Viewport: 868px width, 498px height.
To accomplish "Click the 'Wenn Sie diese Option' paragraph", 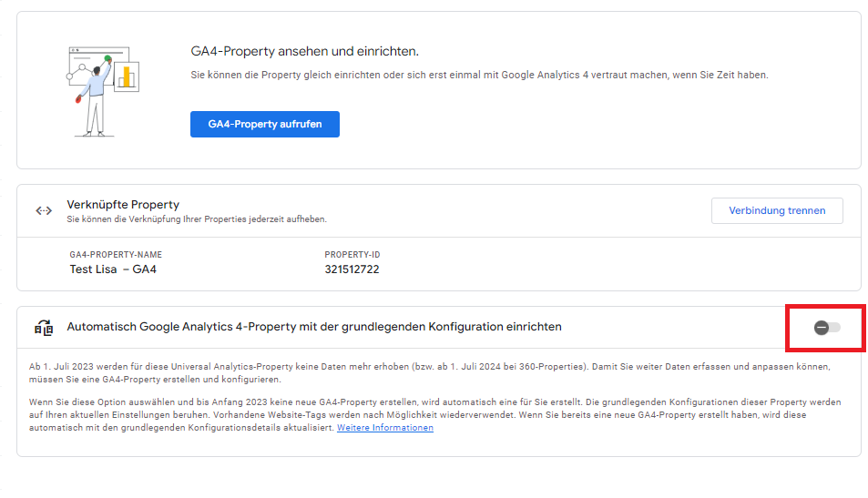I will point(435,415).
